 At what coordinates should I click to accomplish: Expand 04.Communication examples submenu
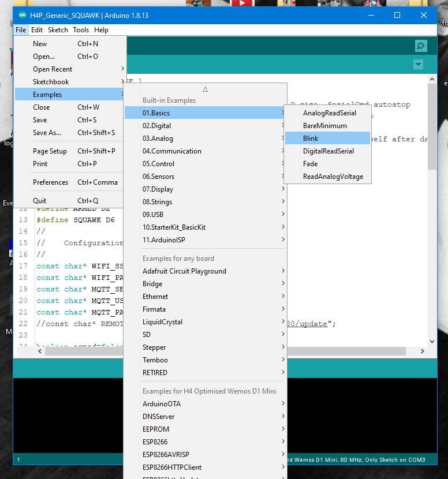click(x=206, y=151)
